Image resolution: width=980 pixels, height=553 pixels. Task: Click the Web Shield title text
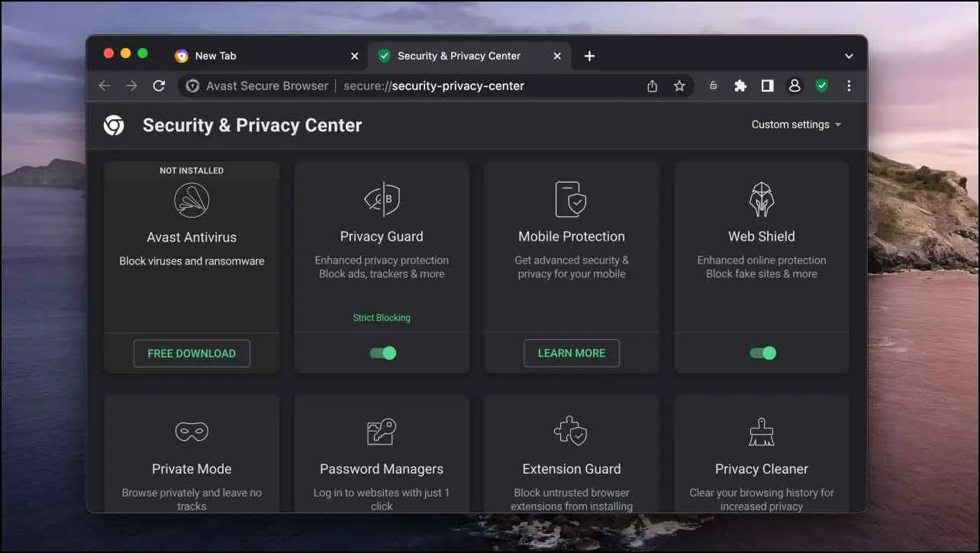(762, 237)
